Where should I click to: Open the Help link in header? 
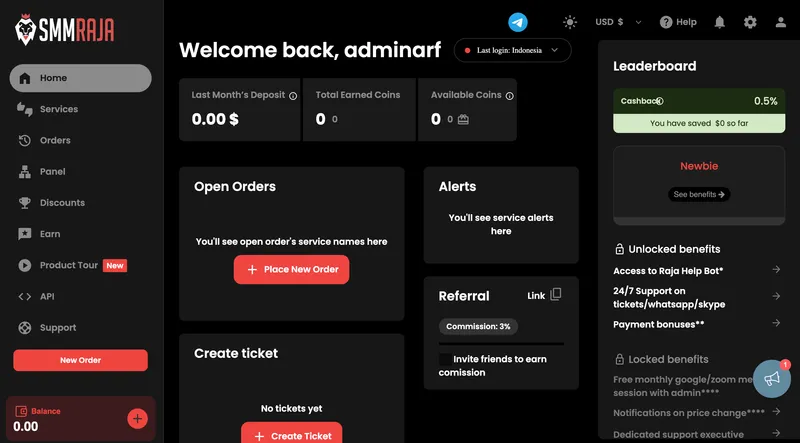coord(678,22)
